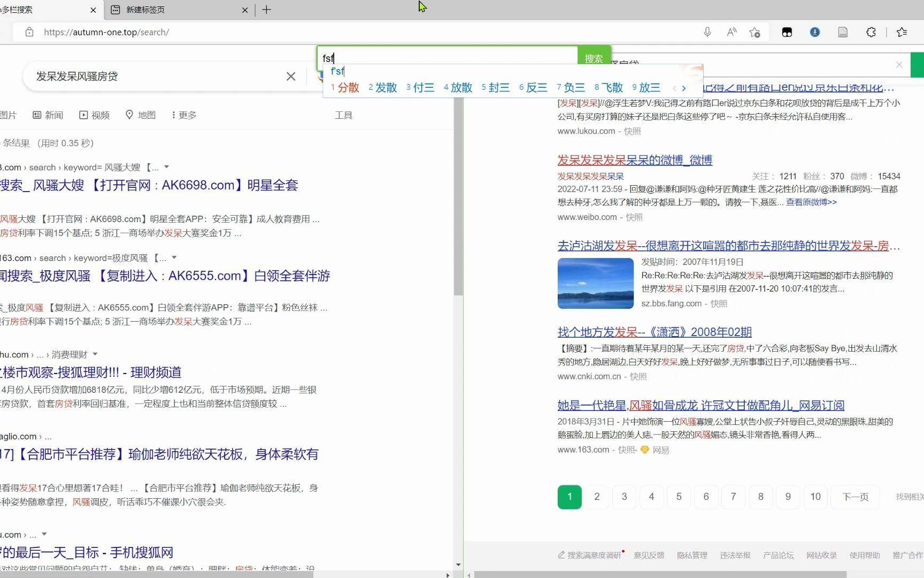Click the left pane scroll-down arrow
Image resolution: width=924 pixels, height=578 pixels.
[x=458, y=565]
